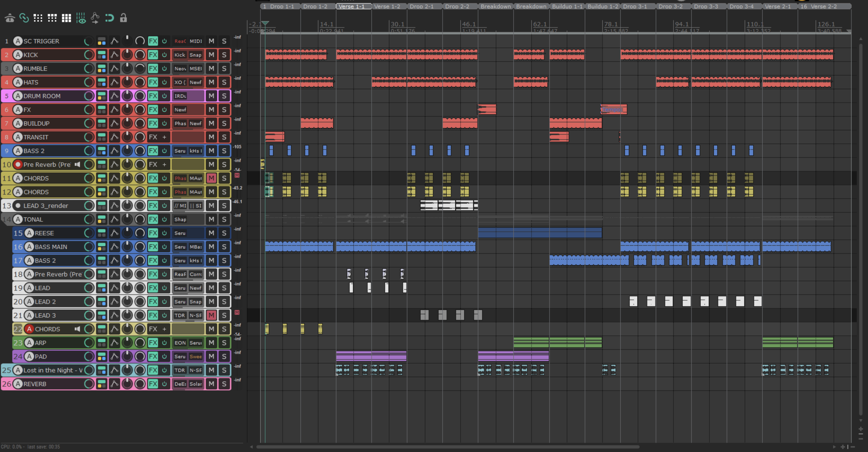
Task: Select the long blue REESE media item
Action: (x=540, y=233)
